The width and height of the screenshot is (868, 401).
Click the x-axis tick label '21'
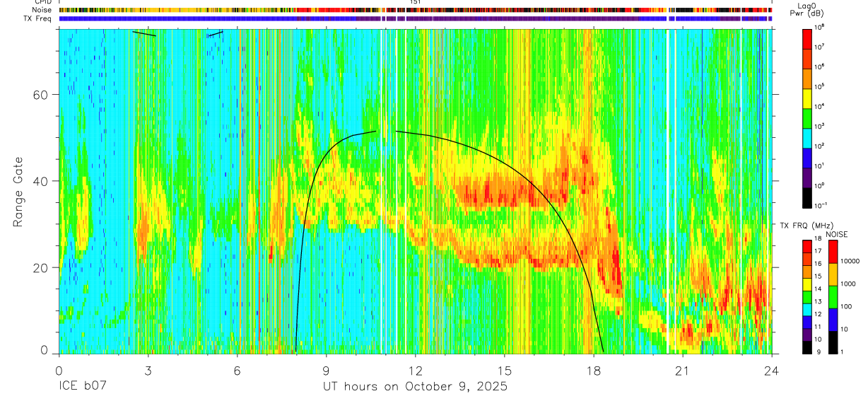683,370
